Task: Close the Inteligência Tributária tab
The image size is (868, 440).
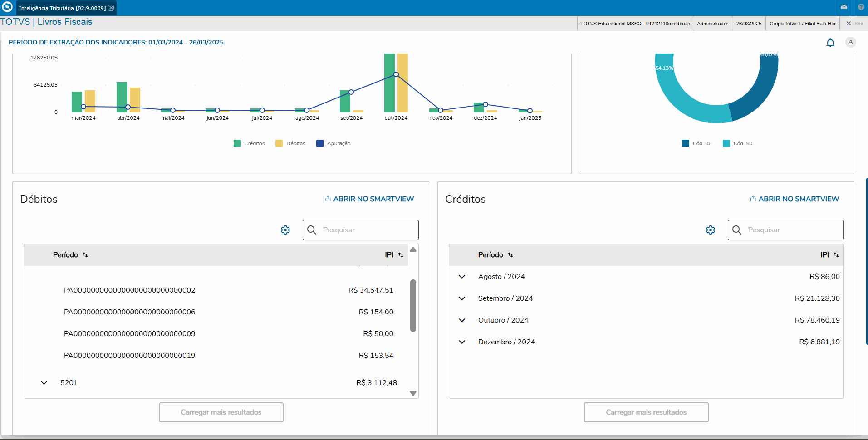Action: pos(111,8)
